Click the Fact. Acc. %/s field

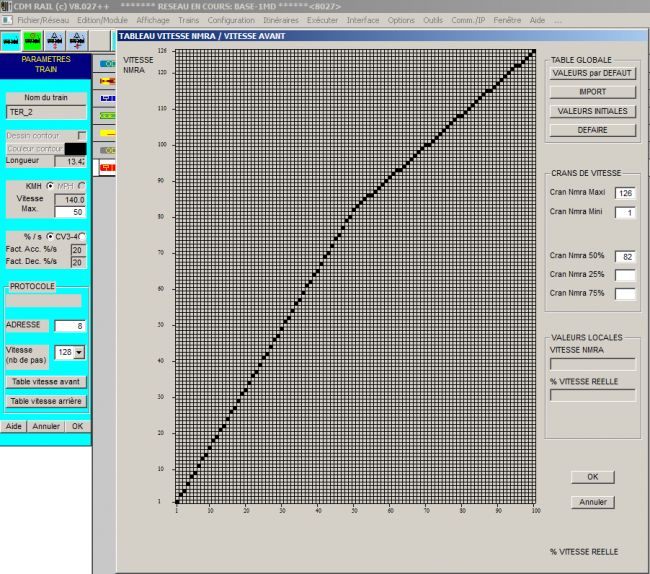78,250
